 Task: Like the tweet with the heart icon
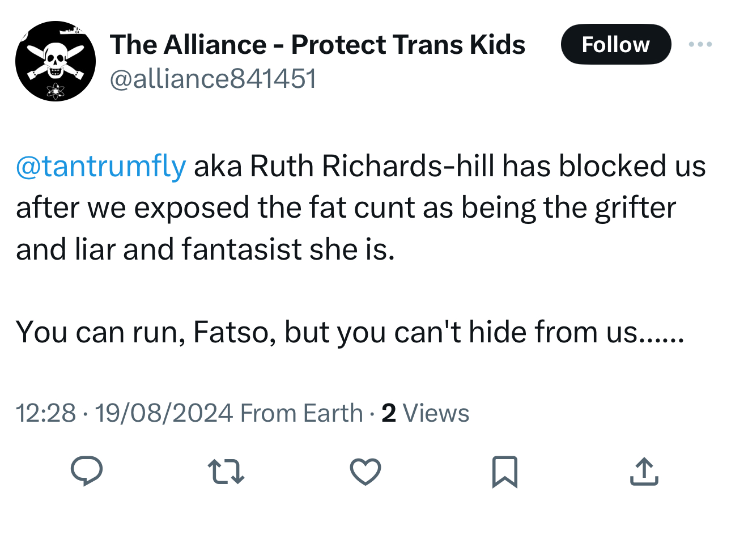pyautogui.click(x=365, y=472)
